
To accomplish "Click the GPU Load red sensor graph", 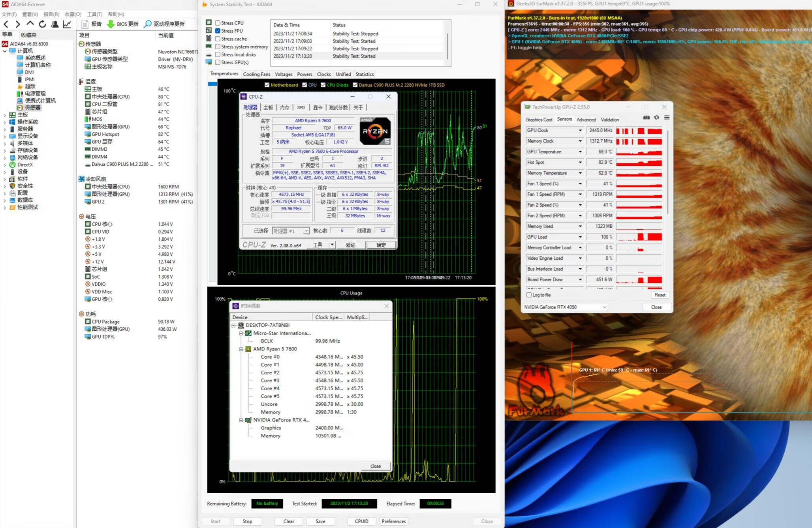I will [x=639, y=237].
